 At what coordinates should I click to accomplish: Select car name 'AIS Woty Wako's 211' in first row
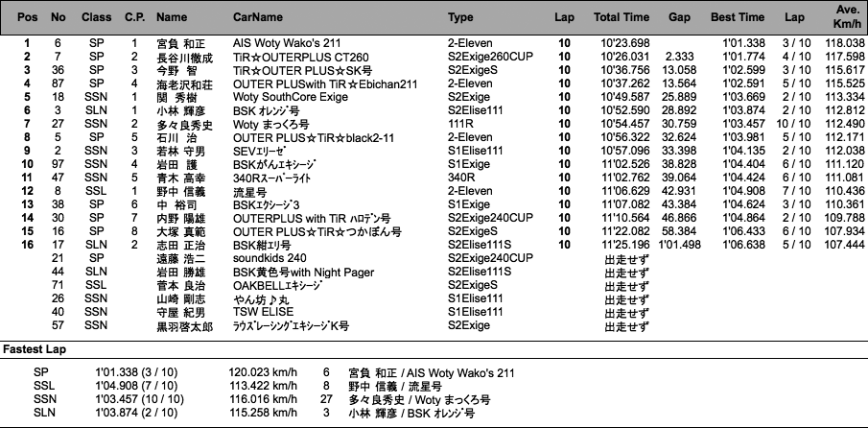point(287,43)
